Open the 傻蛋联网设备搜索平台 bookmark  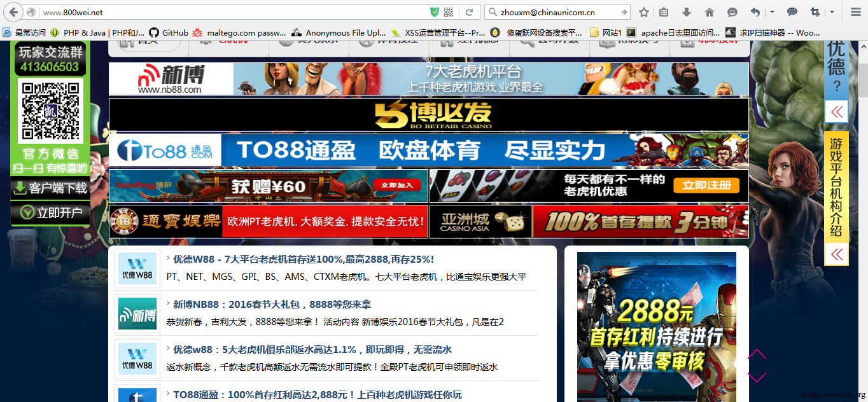coord(536,32)
